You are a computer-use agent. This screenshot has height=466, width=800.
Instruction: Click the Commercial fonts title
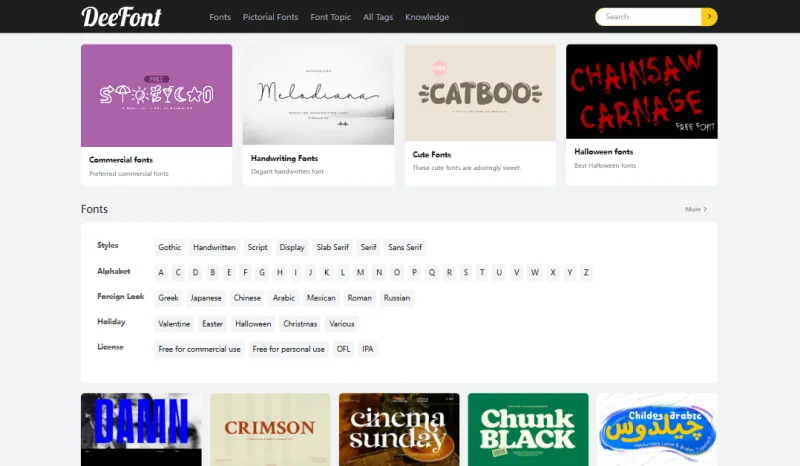tap(121, 160)
